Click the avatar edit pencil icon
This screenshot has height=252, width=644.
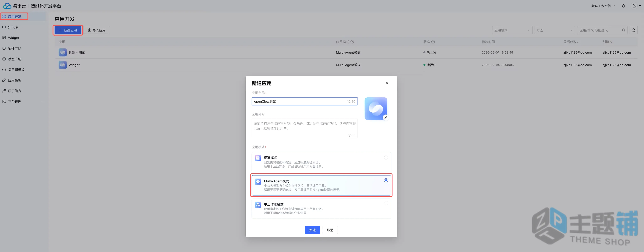[386, 117]
